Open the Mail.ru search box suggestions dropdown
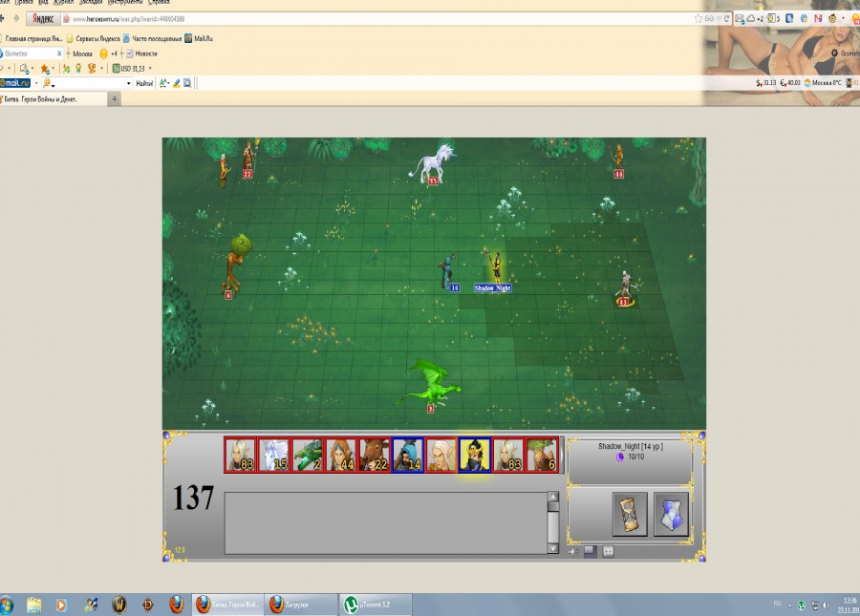The width and height of the screenshot is (860, 616). point(129,83)
